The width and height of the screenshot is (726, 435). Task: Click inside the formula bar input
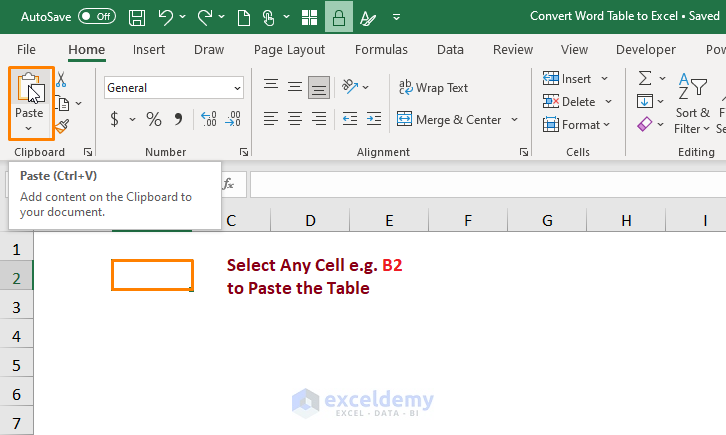(488, 184)
